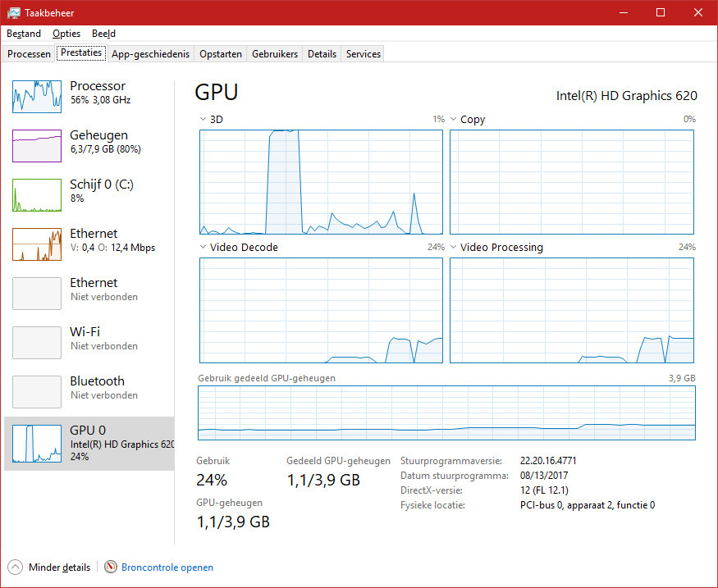Screen dimensions: 718x588
Task: Switch to the Services tab
Action: [x=362, y=52]
